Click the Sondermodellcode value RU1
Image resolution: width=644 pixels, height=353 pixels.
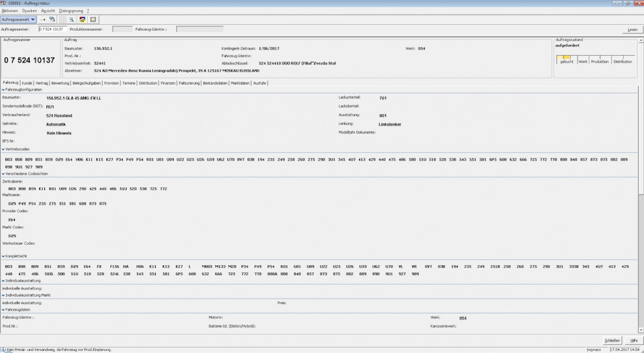point(50,107)
